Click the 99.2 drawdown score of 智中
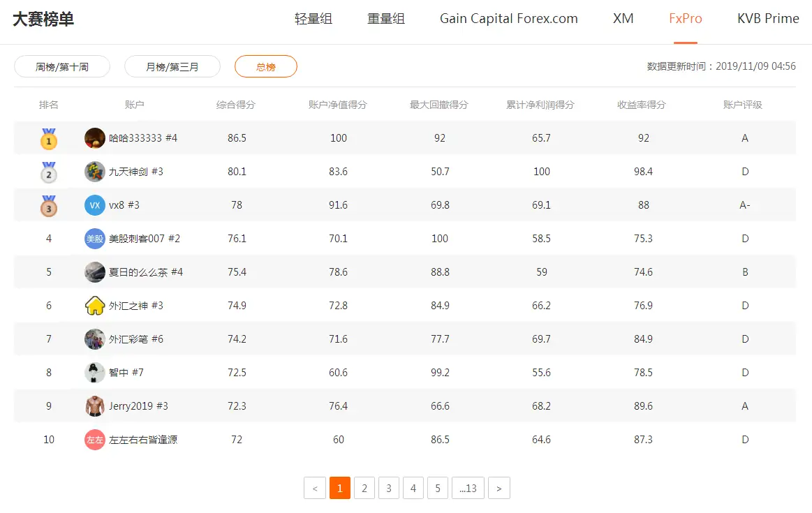This screenshot has width=812, height=513. coord(440,373)
